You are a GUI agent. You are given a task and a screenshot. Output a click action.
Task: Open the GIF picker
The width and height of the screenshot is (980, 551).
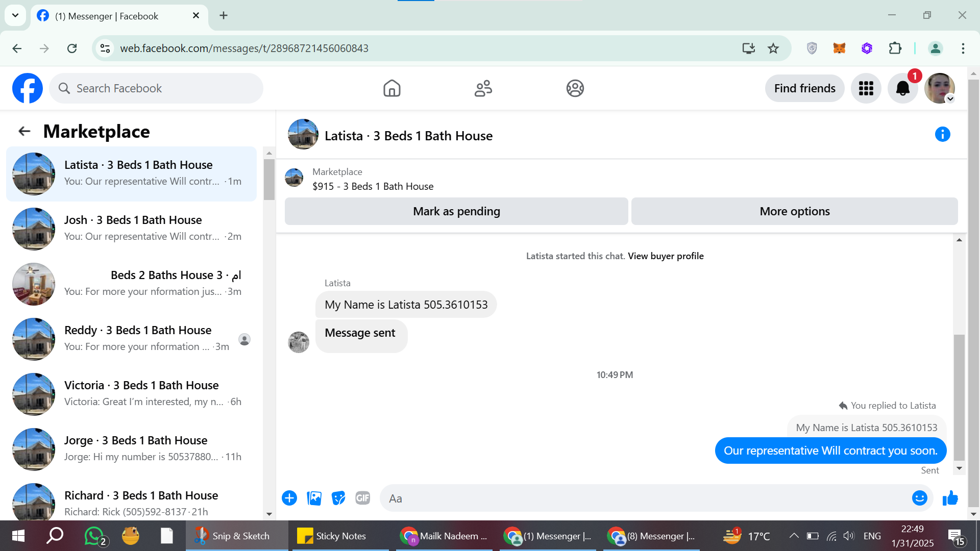point(363,498)
